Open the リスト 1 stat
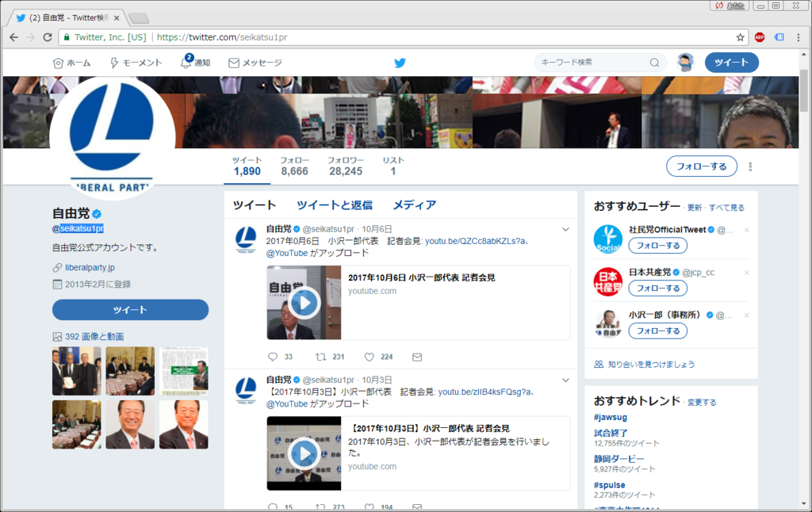The image size is (812, 512). [x=393, y=166]
